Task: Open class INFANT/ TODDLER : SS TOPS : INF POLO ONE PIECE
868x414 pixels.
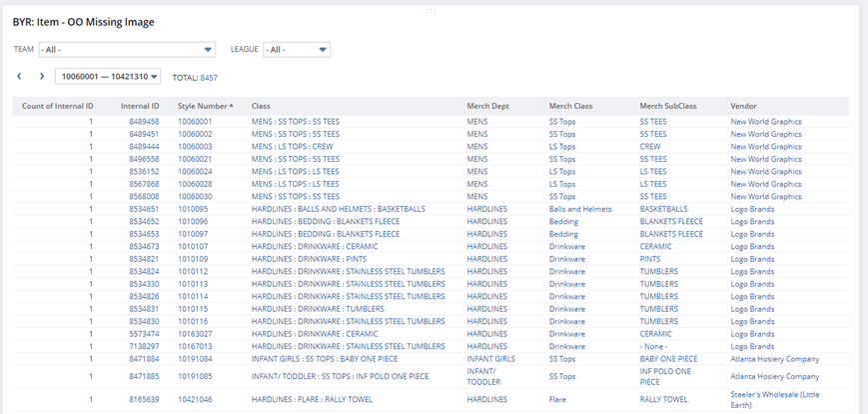Action: coord(340,376)
